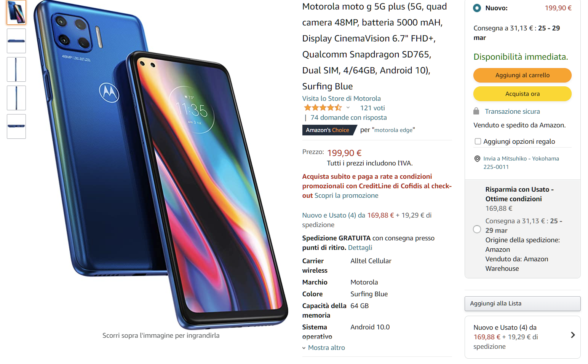This screenshot has height=364, width=588.
Task: Select the last thumbnail in the image column
Action: coord(16,126)
